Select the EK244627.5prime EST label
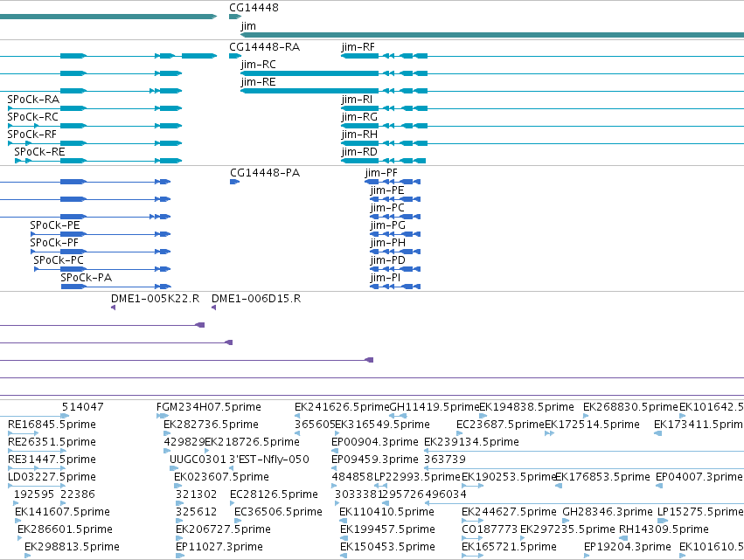The width and height of the screenshot is (744, 560). 509,513
